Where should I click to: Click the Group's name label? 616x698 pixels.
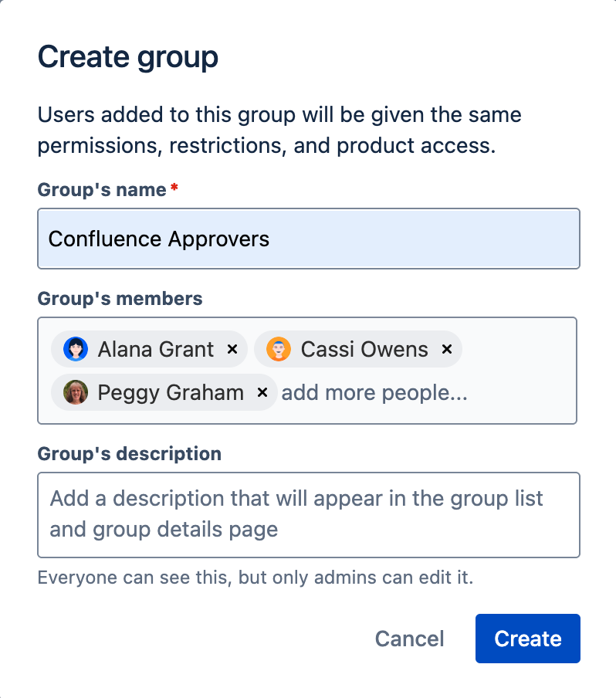coord(102,190)
